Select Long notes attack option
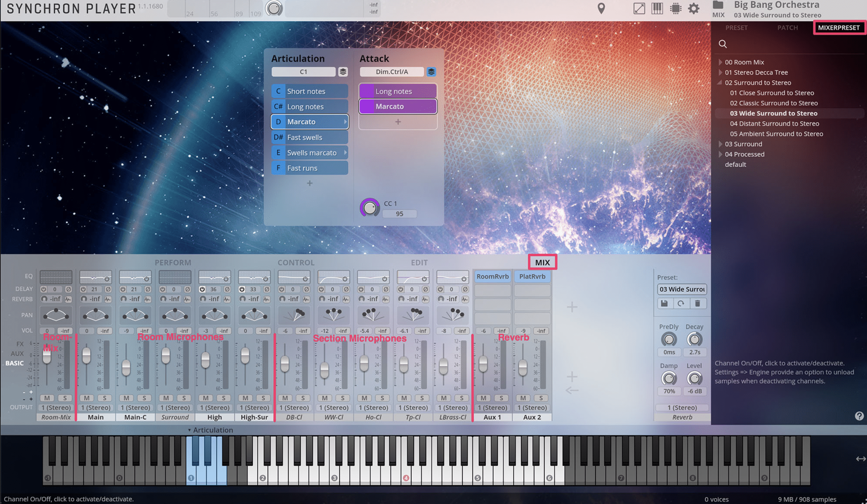The image size is (867, 504). point(399,91)
